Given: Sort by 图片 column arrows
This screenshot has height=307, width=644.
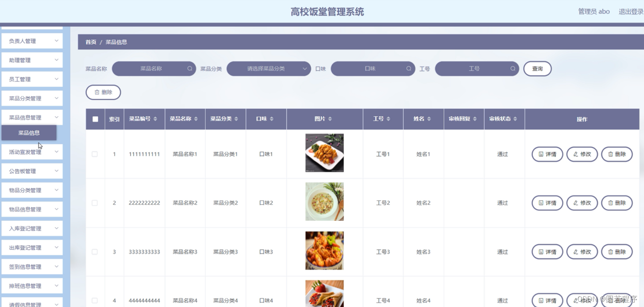Looking at the screenshot, I should [330, 119].
